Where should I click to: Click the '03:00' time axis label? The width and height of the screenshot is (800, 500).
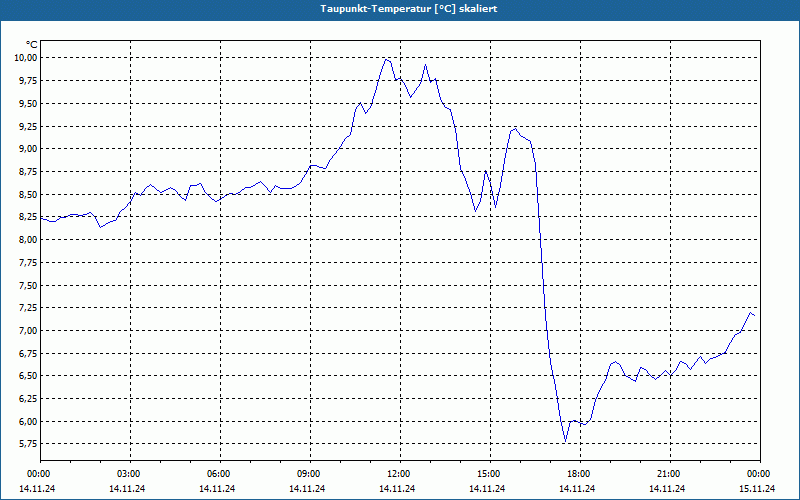click(x=129, y=474)
